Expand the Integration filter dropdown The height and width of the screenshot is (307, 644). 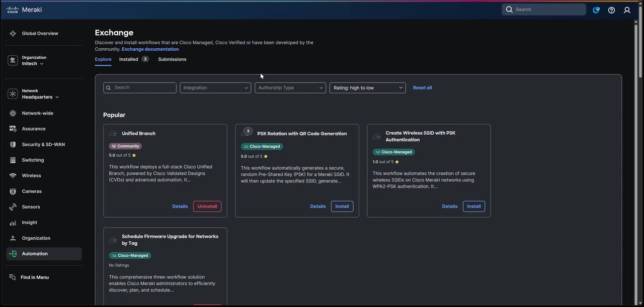215,88
